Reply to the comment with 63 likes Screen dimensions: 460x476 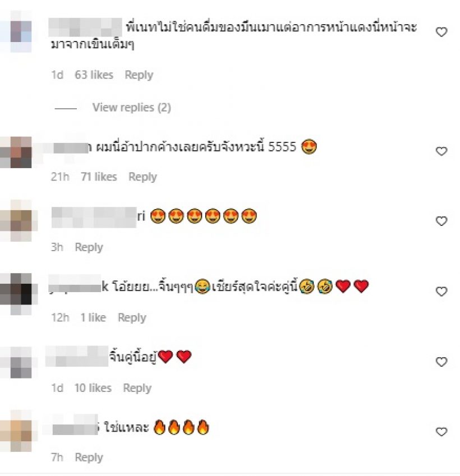[x=139, y=75]
